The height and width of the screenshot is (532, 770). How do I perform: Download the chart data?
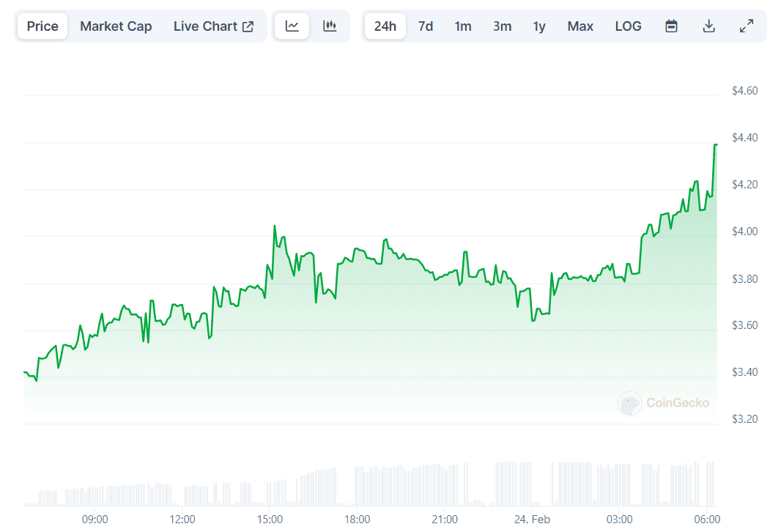[x=708, y=26]
